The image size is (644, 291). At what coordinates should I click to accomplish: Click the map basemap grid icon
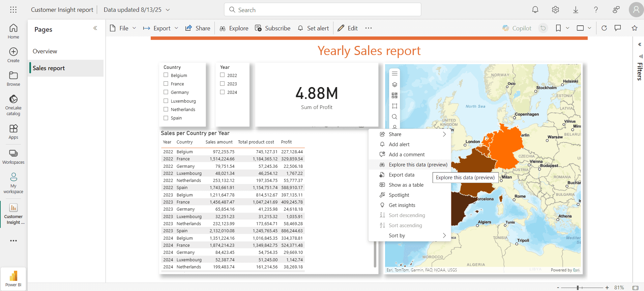[x=394, y=95]
